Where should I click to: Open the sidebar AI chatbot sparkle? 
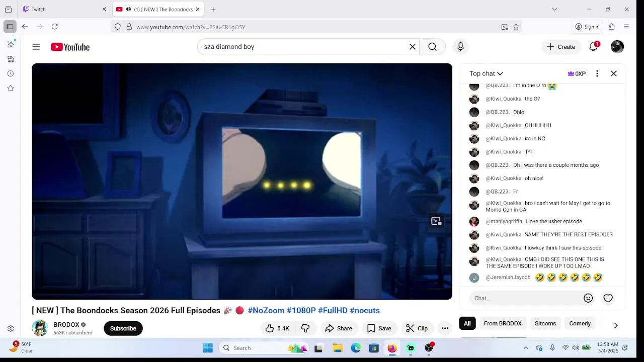click(x=11, y=44)
